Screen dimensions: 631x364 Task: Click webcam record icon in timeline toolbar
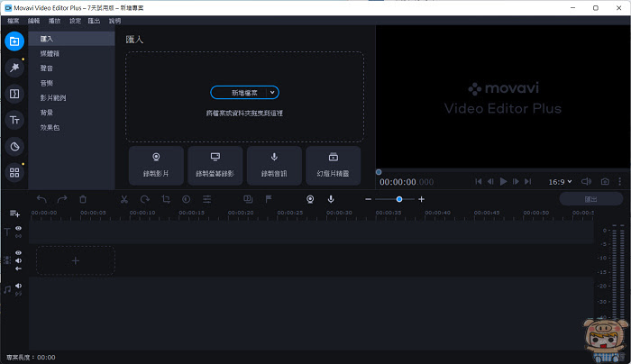310,199
